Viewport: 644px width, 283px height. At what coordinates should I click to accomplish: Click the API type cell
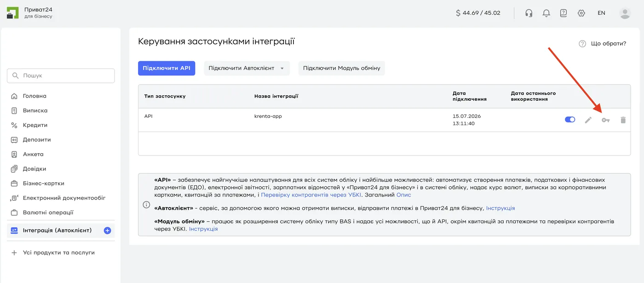(148, 116)
